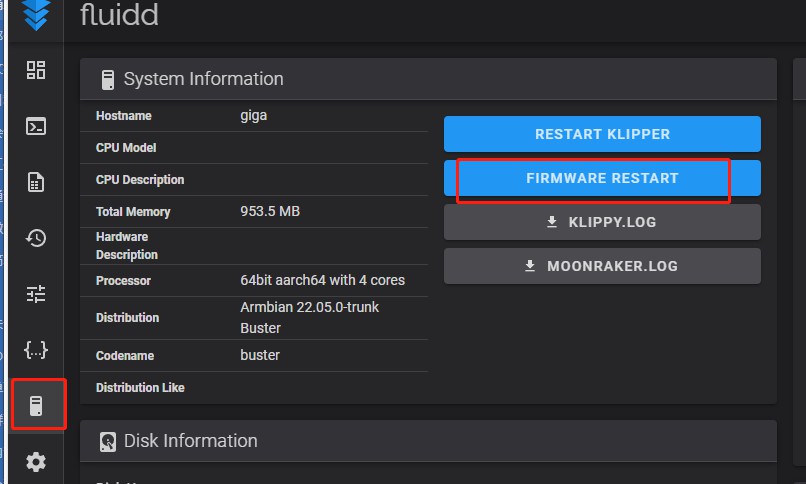Download the KLIPPY.LOG file
This screenshot has width=806, height=484.
click(x=602, y=222)
